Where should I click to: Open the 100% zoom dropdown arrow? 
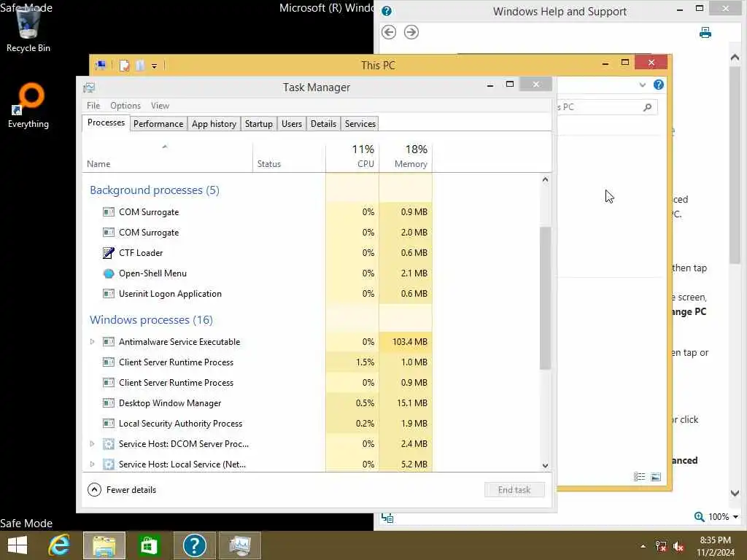[x=735, y=517]
